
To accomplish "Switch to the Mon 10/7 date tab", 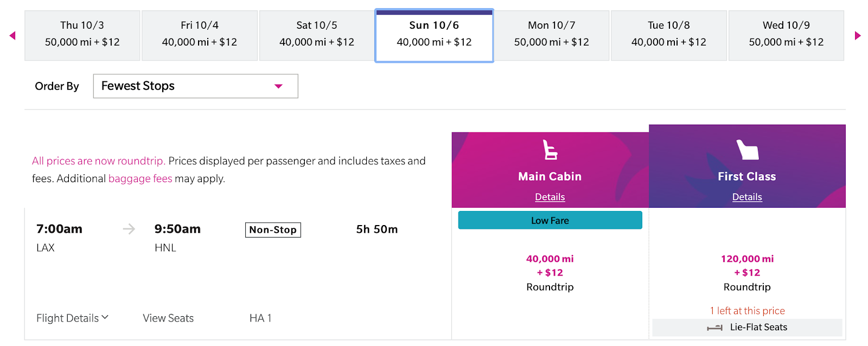I will 552,34.
